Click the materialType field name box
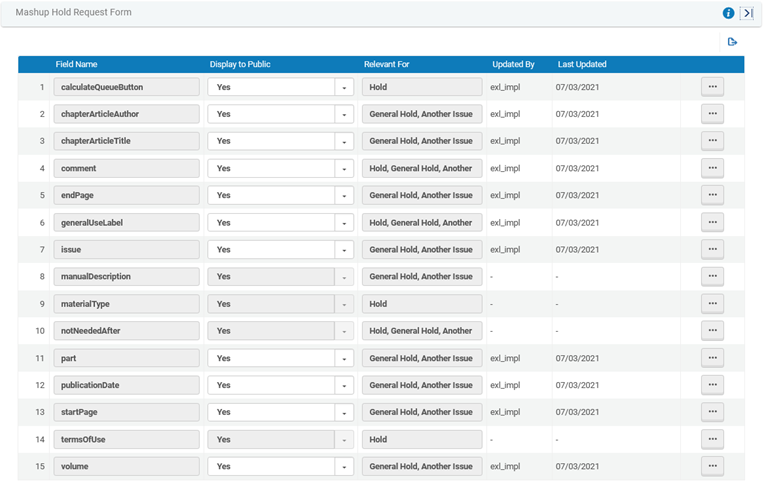Image resolution: width=765 pixels, height=483 pixels. click(x=126, y=304)
